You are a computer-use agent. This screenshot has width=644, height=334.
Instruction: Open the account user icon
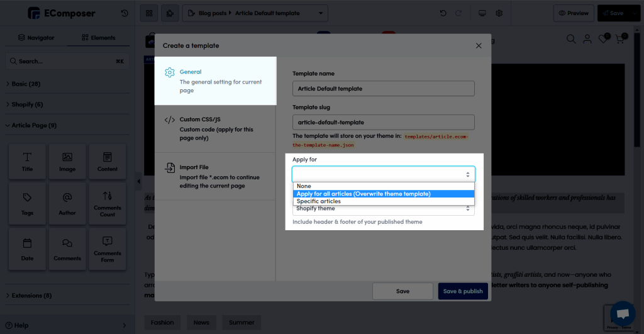(x=587, y=39)
